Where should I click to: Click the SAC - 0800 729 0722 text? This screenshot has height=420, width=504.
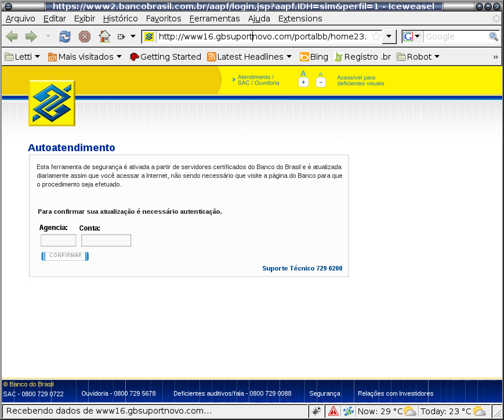(x=34, y=394)
